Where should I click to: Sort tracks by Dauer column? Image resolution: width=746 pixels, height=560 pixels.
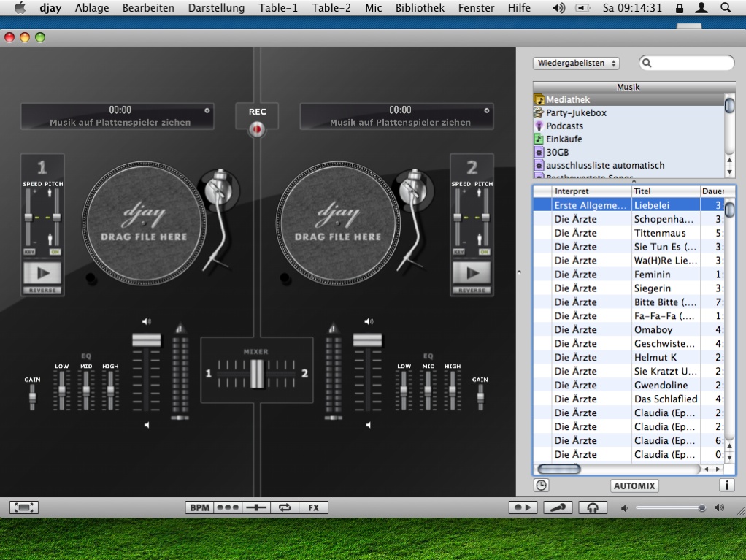pos(712,191)
